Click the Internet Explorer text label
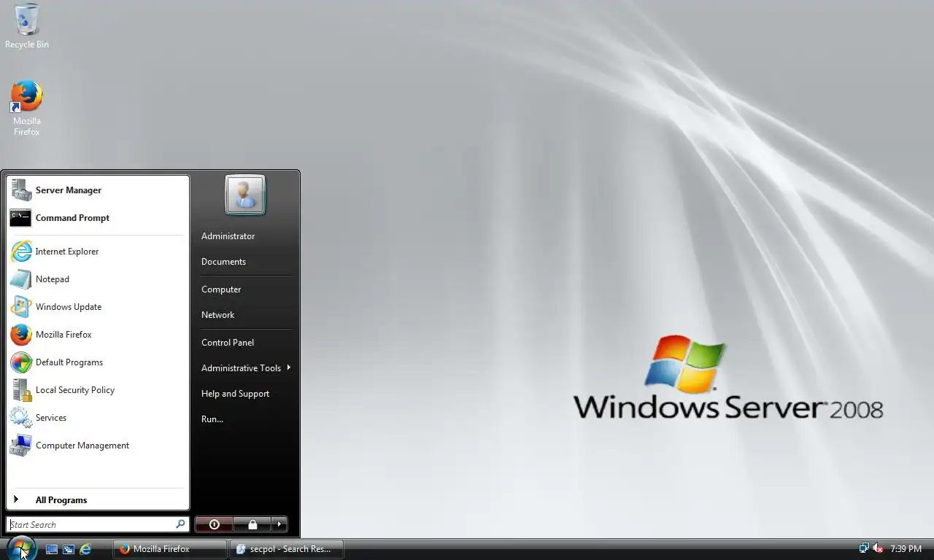Screen dimensions: 934x560 click(67, 252)
